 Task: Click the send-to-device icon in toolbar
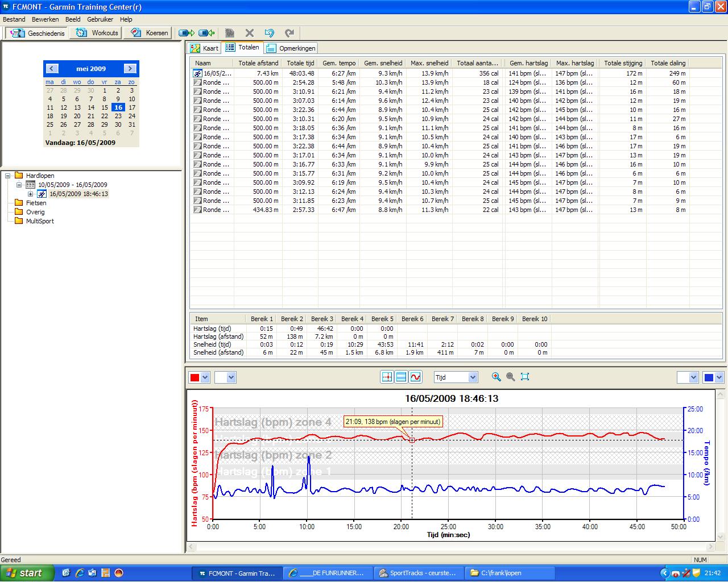pos(187,33)
